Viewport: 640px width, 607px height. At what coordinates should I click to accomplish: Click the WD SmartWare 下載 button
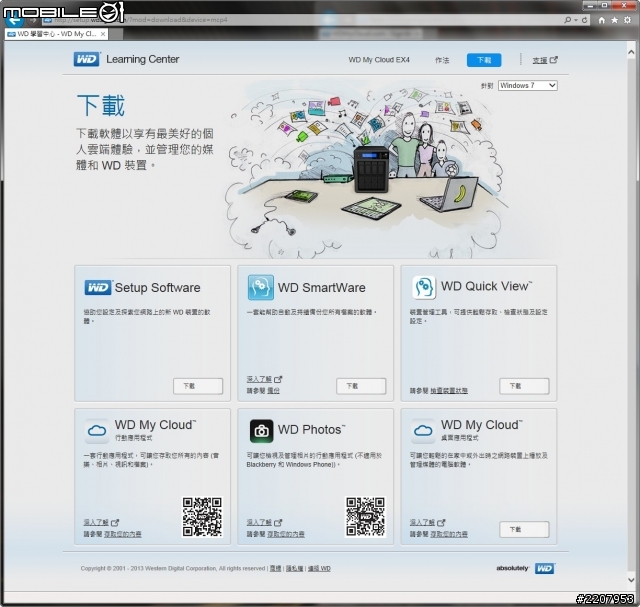pyautogui.click(x=361, y=386)
